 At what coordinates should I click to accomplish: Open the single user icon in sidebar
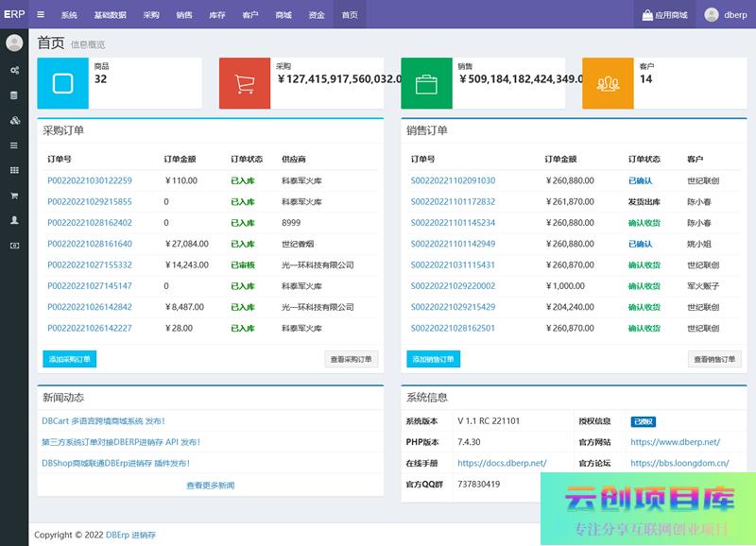(14, 220)
